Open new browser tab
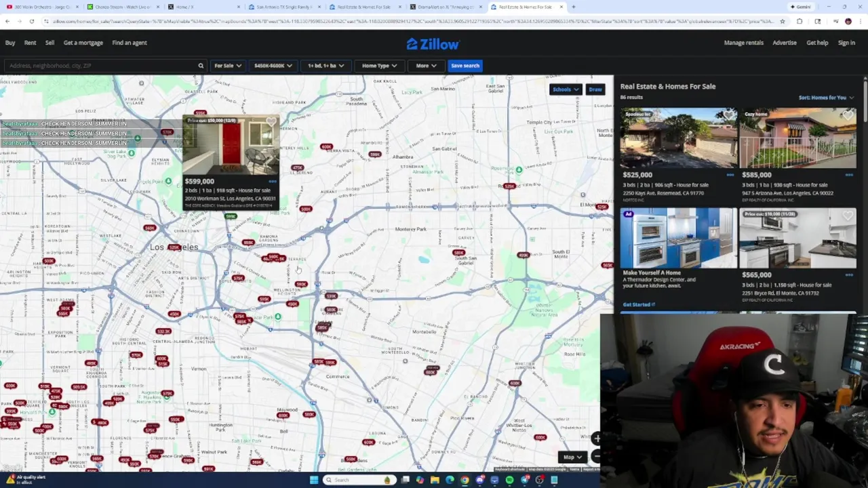Screen dimensions: 868x488 [x=574, y=7]
